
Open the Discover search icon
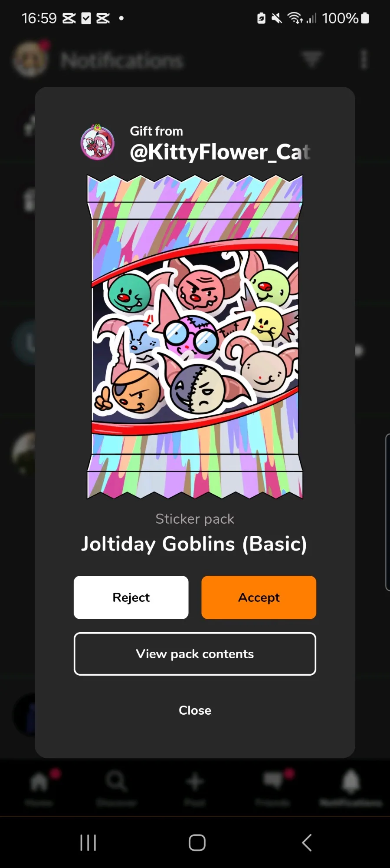coord(116,781)
